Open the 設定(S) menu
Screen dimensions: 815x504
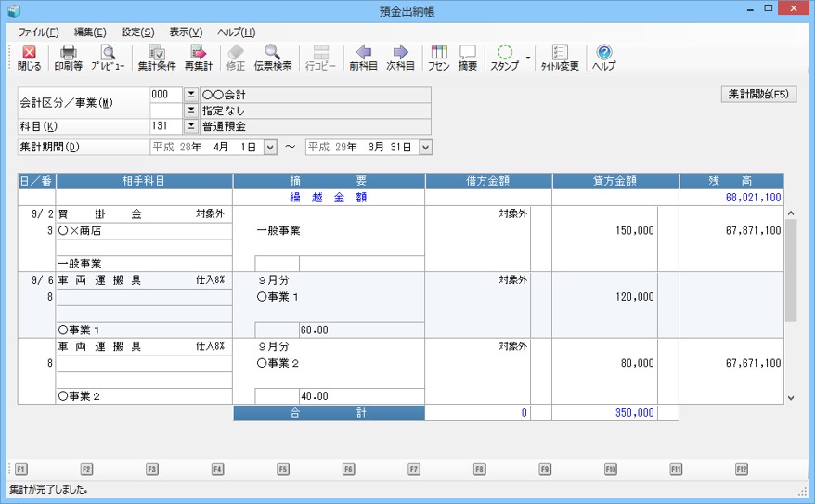[x=137, y=32]
